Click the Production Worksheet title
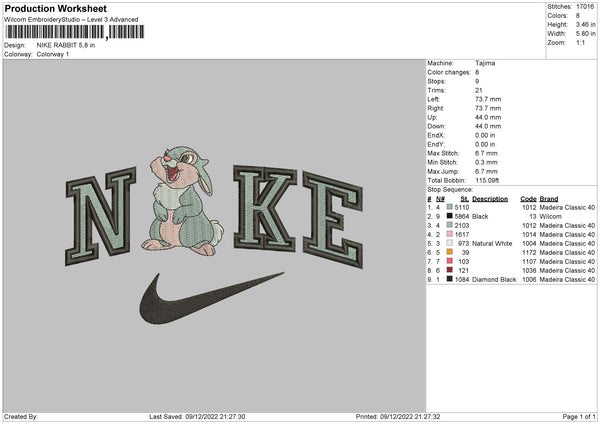Image resolution: width=600 pixels, height=424 pixels. point(55,8)
